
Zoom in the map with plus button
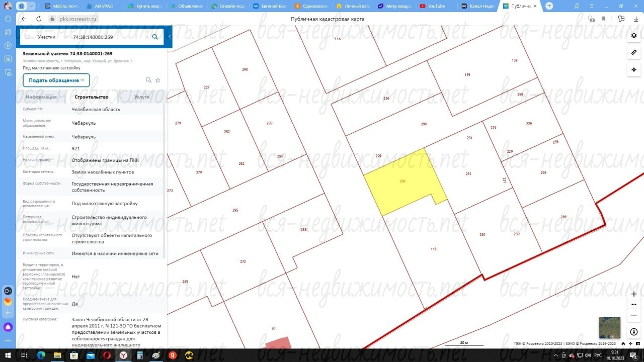point(634,294)
